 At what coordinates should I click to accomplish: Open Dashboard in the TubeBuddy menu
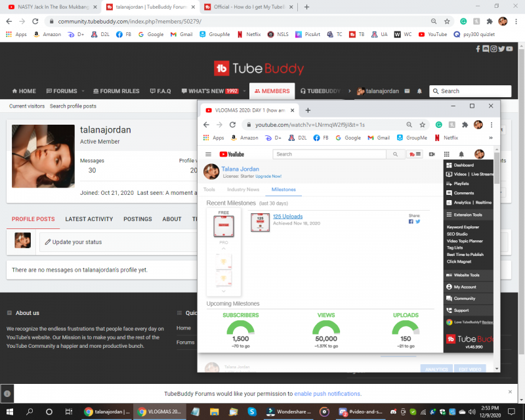coord(463,165)
